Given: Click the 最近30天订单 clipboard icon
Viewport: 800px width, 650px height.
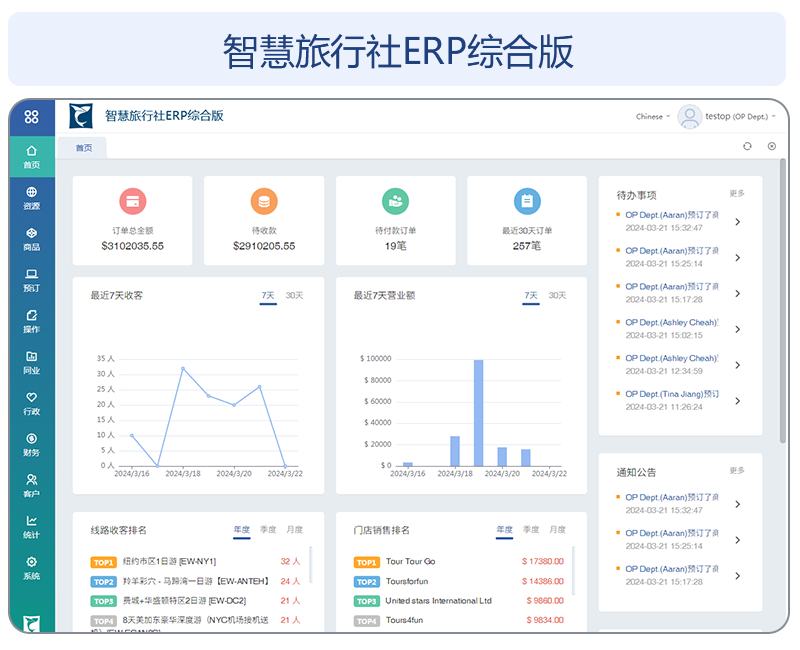Looking at the screenshot, I should click(527, 202).
